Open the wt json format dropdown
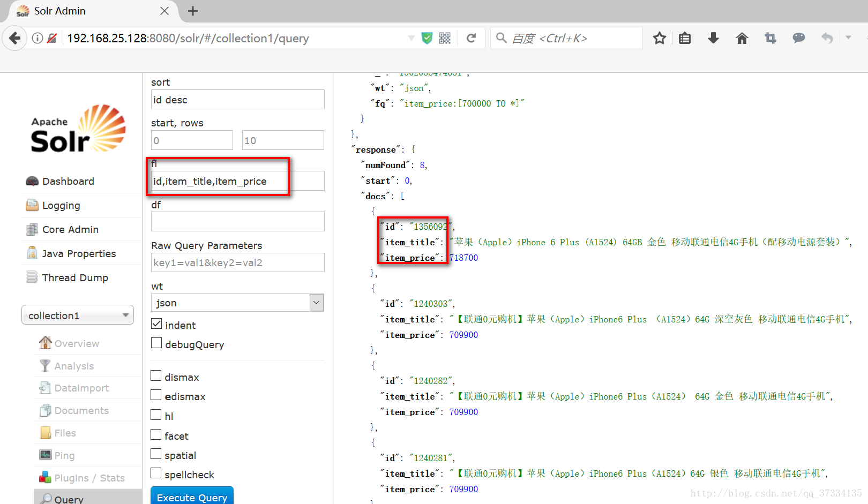 237,303
